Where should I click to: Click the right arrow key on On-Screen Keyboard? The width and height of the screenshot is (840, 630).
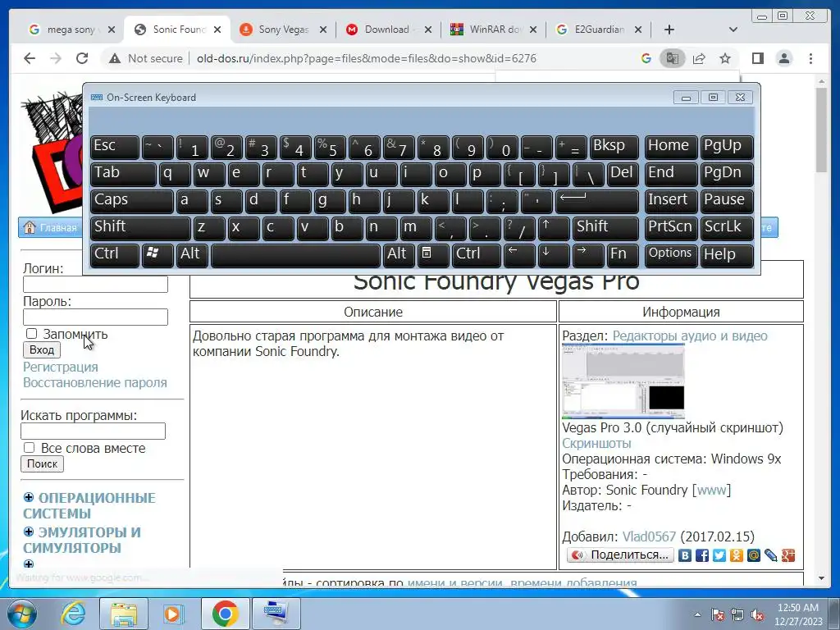click(x=587, y=254)
